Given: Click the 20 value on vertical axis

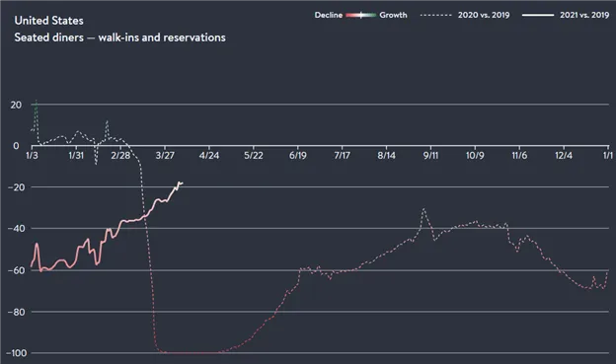Looking at the screenshot, I should tap(16, 105).
